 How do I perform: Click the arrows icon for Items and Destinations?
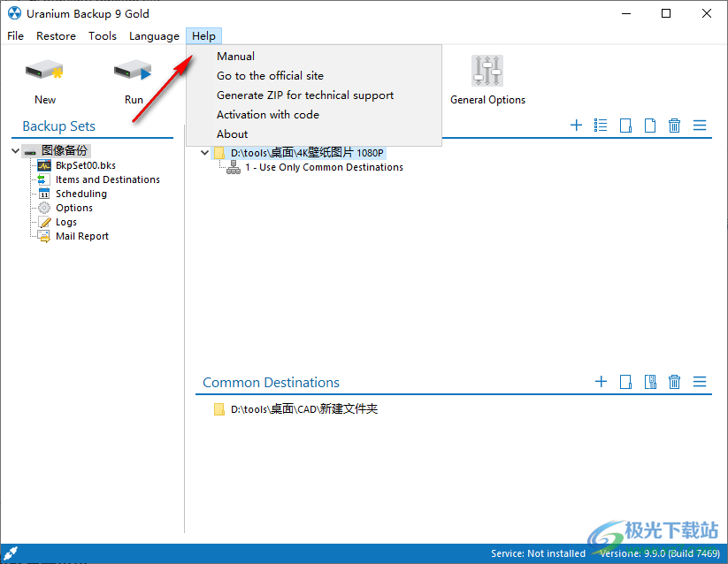pos(43,179)
